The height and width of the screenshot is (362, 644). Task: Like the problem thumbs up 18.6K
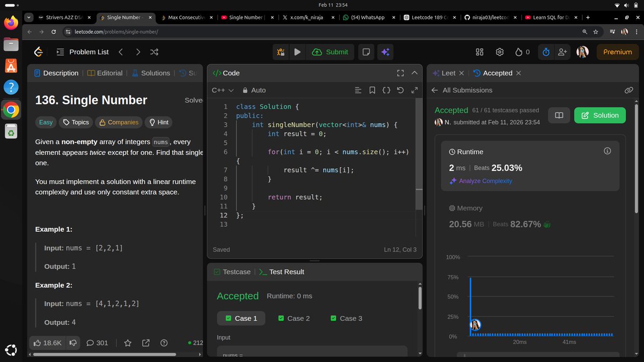pyautogui.click(x=47, y=343)
